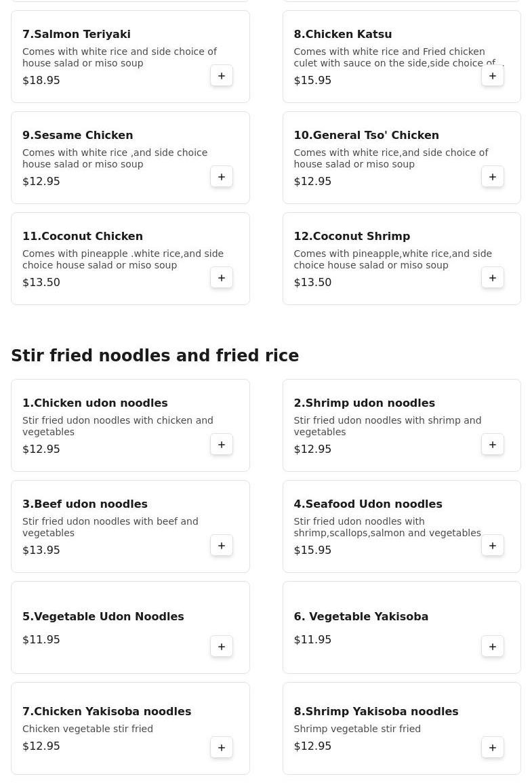The width and height of the screenshot is (532, 783).
Task: Click the Stir fried noodles section heading
Action: (x=155, y=356)
